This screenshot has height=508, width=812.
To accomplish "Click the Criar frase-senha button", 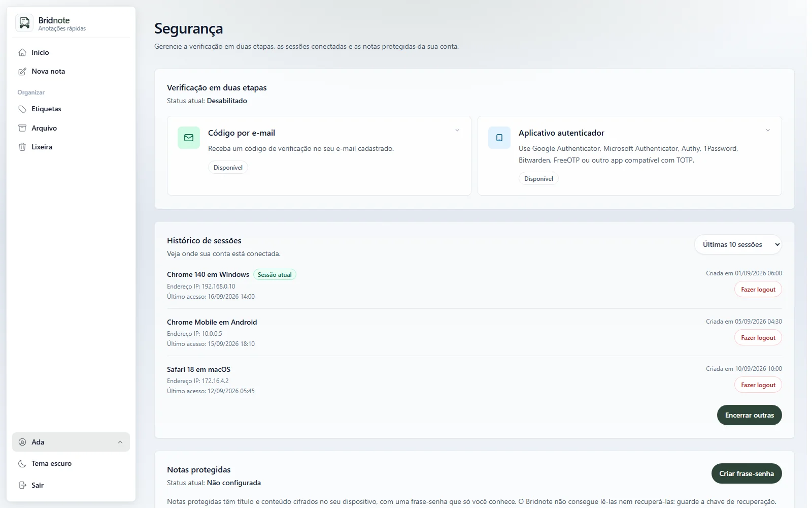I will 747,473.
